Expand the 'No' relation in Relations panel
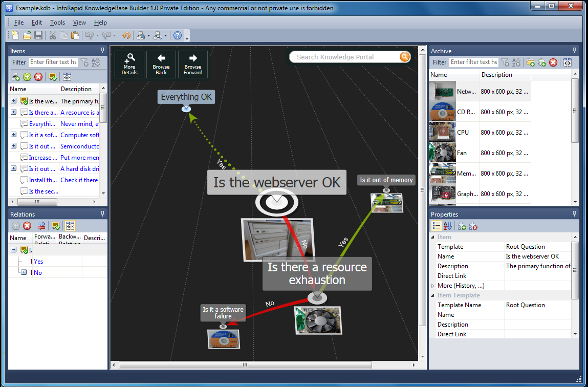The image size is (588, 387). pyautogui.click(x=23, y=272)
